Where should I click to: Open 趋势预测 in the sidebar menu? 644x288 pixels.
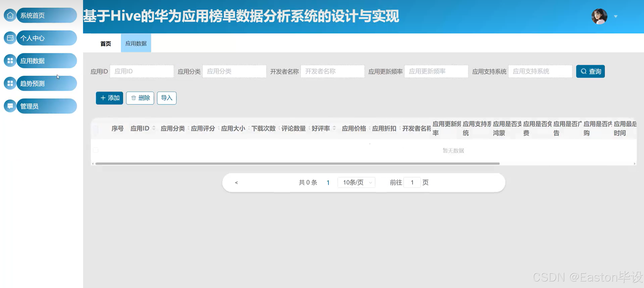46,83
